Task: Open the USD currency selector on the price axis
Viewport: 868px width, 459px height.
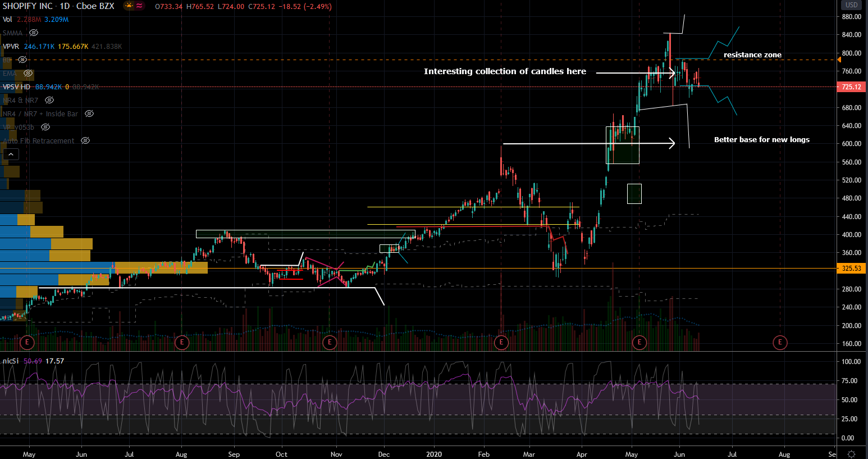Action: click(x=852, y=5)
